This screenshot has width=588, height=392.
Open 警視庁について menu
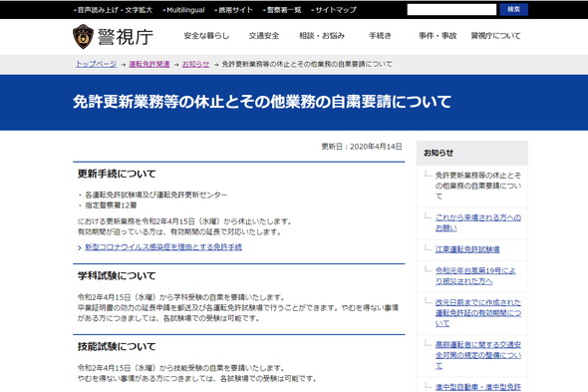coord(495,36)
